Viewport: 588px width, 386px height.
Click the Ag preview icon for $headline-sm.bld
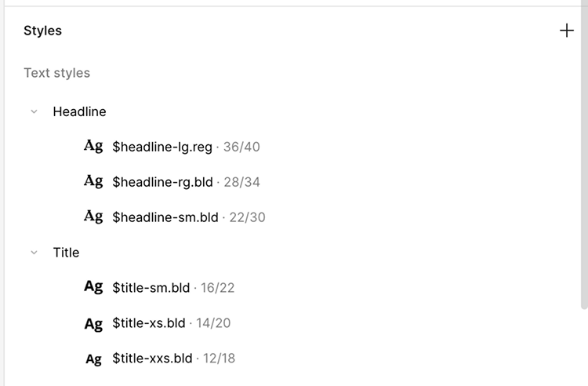pos(93,217)
